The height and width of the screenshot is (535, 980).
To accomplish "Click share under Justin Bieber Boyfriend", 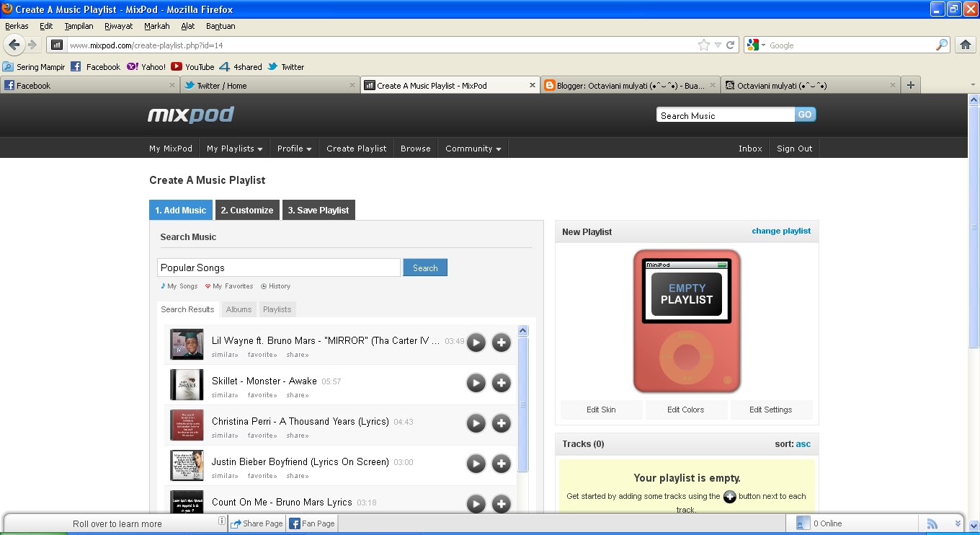I will click(x=298, y=476).
